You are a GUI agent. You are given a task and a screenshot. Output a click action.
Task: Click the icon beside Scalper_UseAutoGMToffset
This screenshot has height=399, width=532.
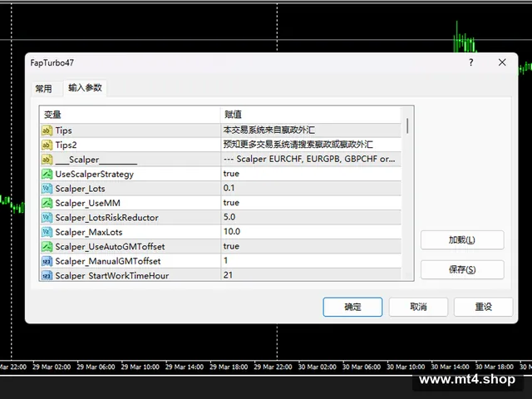click(x=47, y=247)
